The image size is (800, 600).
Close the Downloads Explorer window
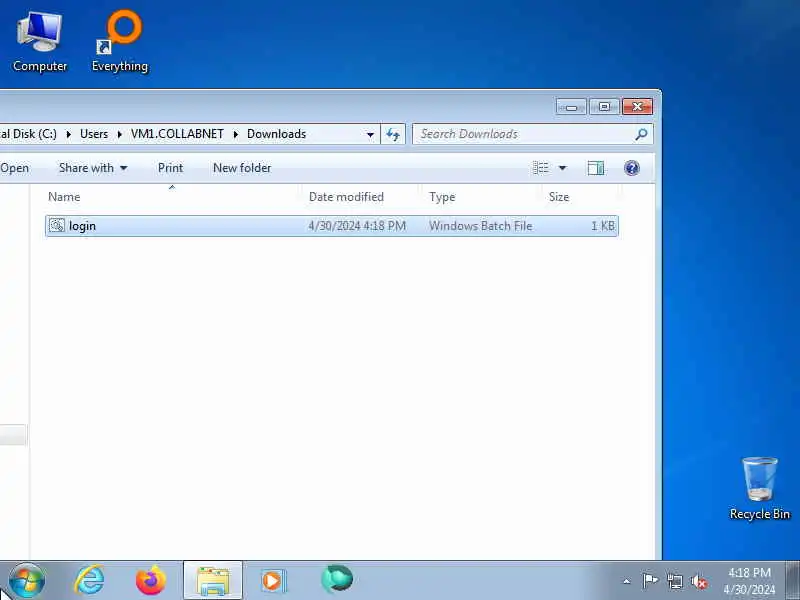coord(637,107)
